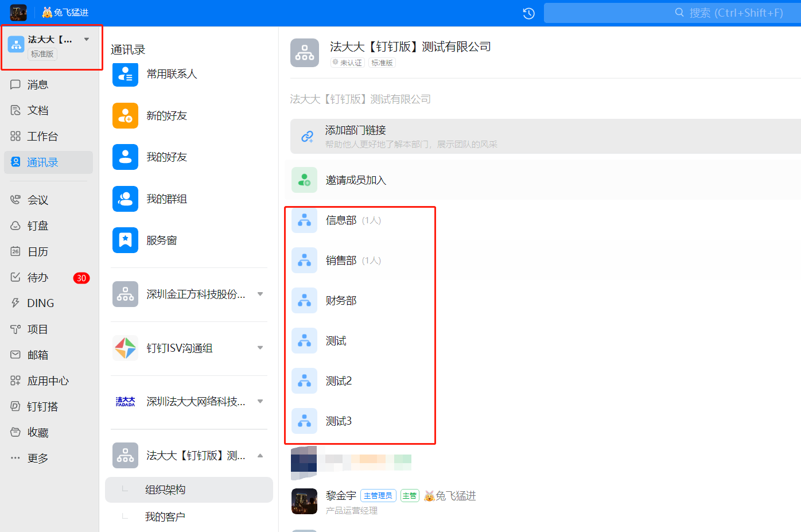Click the 测试2 department icon
801x532 pixels.
(304, 381)
